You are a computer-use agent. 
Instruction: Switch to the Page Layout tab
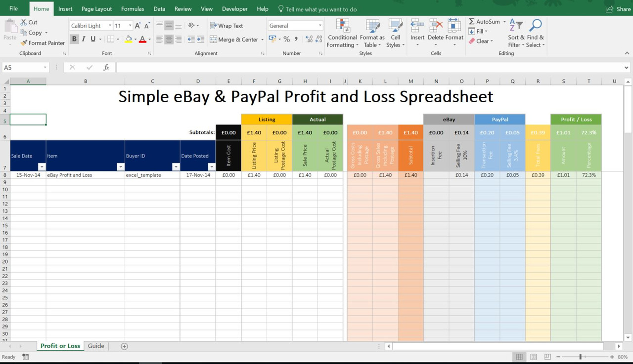97,9
